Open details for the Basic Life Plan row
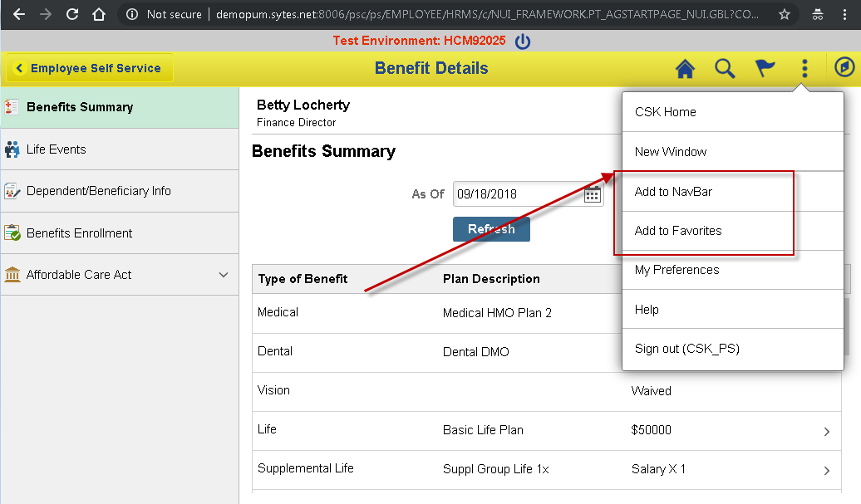 (x=825, y=431)
